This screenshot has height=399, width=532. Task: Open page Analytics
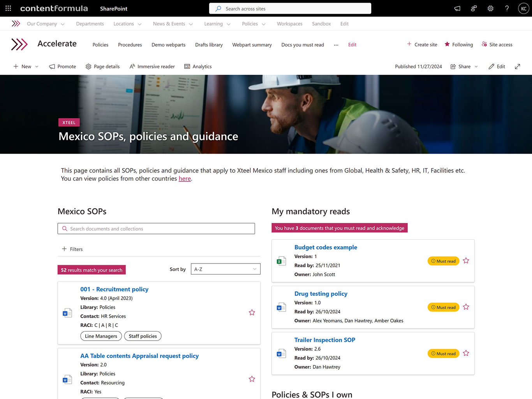click(198, 66)
